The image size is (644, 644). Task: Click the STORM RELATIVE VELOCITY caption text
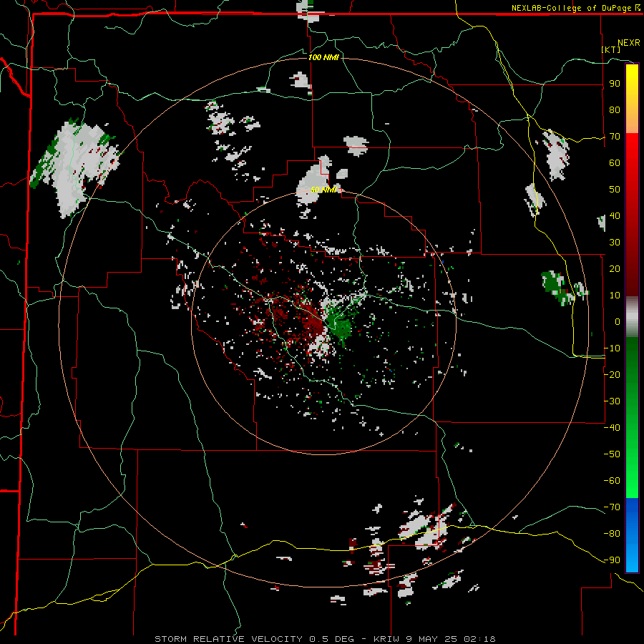click(x=228, y=639)
